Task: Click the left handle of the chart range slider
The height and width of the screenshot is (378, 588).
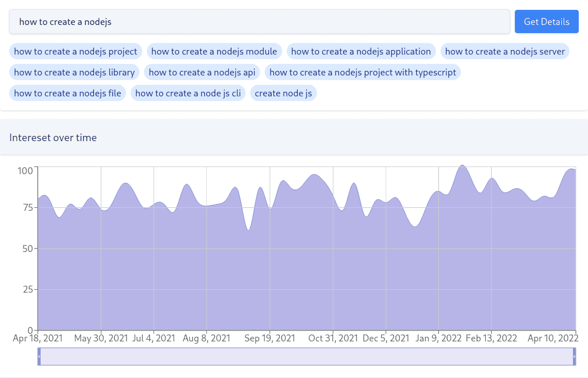Action: 39,357
